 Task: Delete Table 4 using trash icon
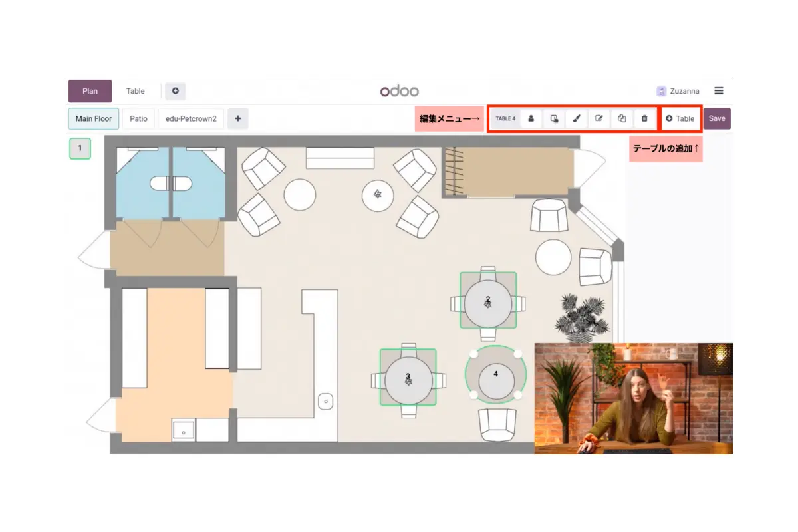click(x=644, y=118)
